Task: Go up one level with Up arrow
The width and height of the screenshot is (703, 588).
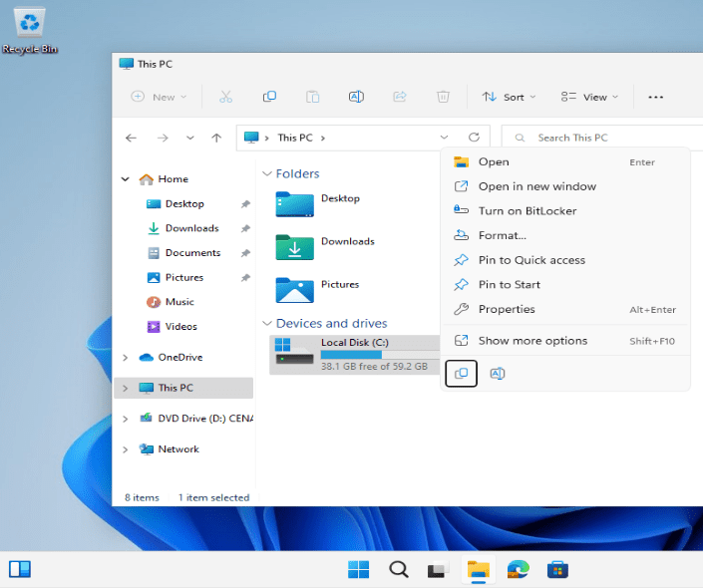Action: [x=216, y=138]
